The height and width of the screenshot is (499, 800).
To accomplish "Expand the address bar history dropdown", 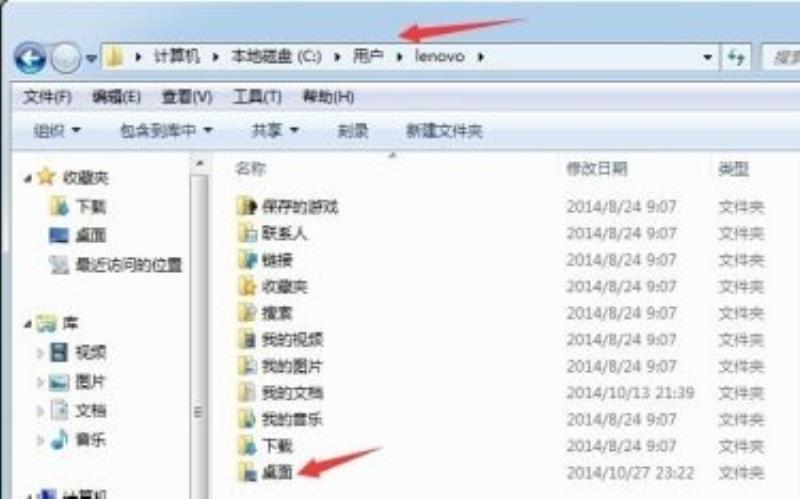I will coord(707,57).
